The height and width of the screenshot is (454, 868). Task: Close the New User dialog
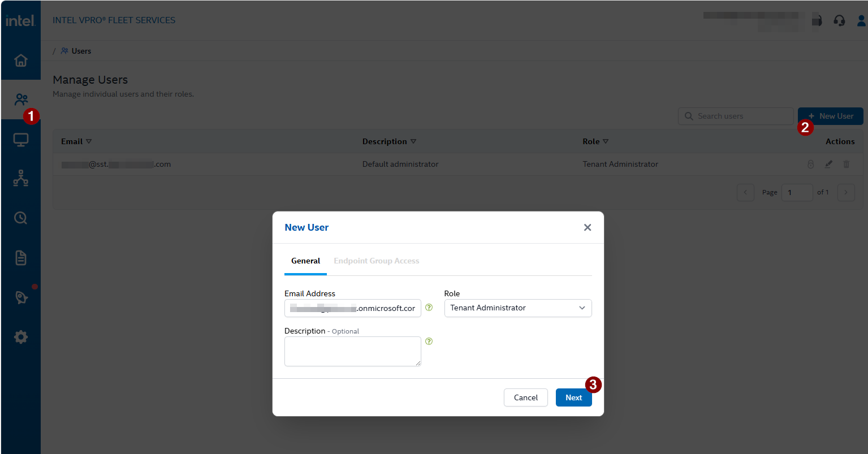[588, 227]
